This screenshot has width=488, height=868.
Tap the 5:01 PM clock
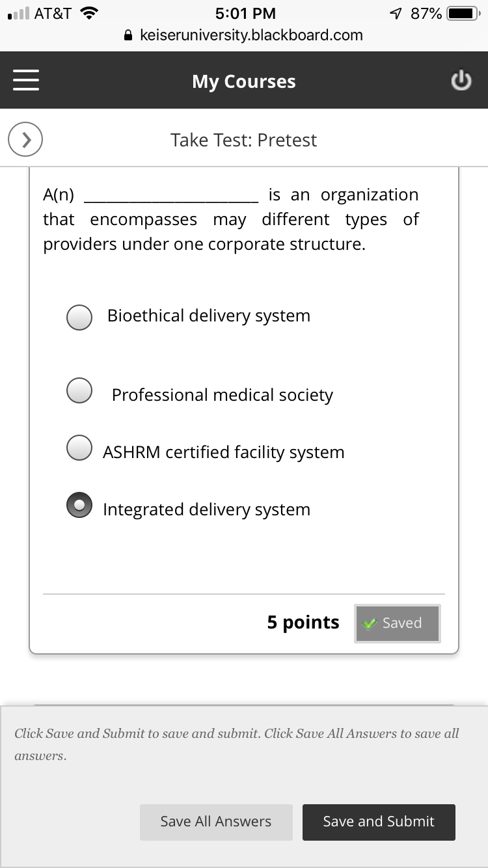point(245,14)
